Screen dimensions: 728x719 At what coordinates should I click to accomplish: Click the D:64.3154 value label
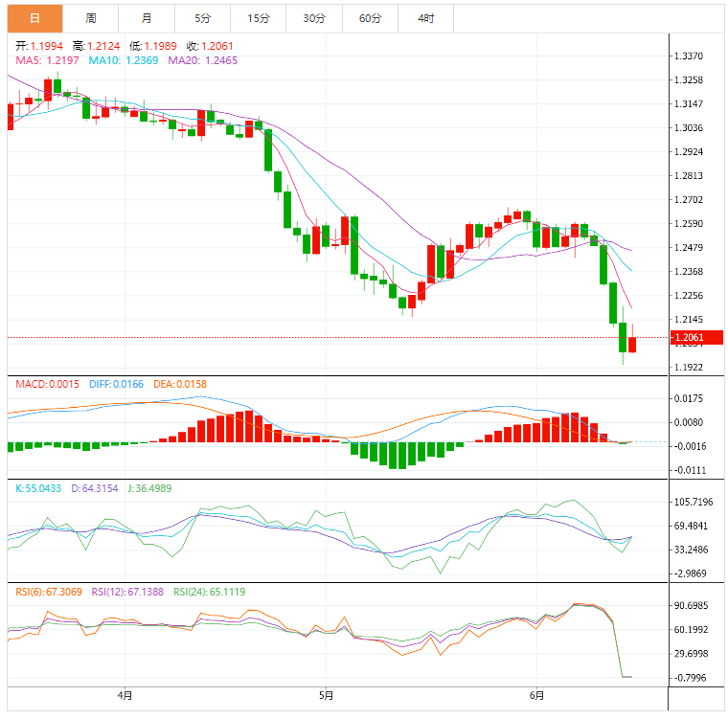(x=95, y=489)
